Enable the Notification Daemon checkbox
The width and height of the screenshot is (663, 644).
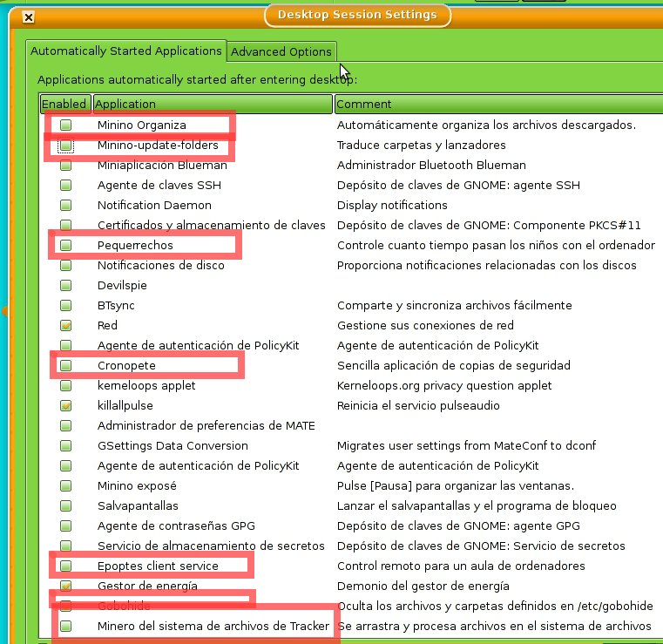pyautogui.click(x=65, y=205)
